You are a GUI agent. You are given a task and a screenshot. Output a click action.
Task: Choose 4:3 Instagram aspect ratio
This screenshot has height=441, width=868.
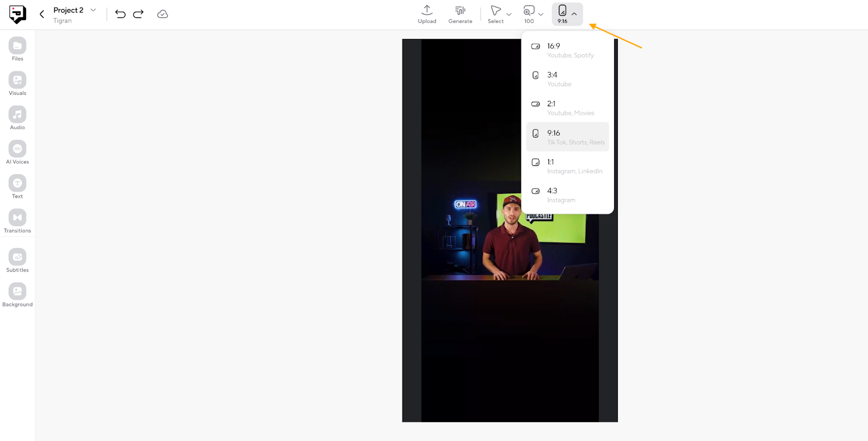[x=567, y=195]
